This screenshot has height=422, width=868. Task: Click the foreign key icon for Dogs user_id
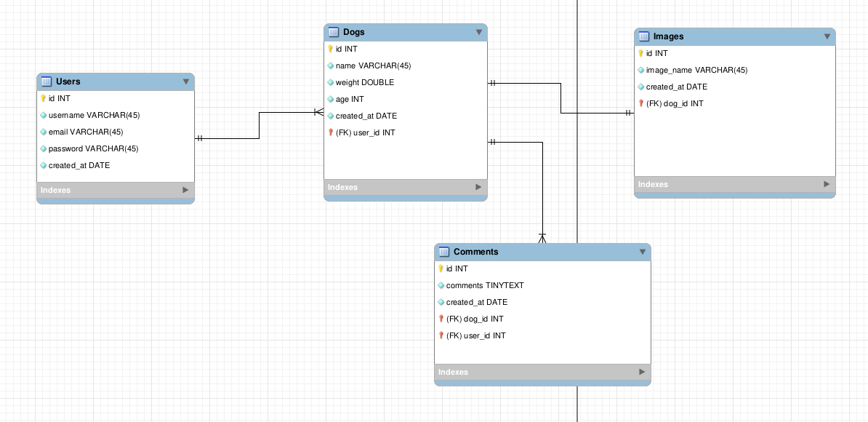point(331,132)
